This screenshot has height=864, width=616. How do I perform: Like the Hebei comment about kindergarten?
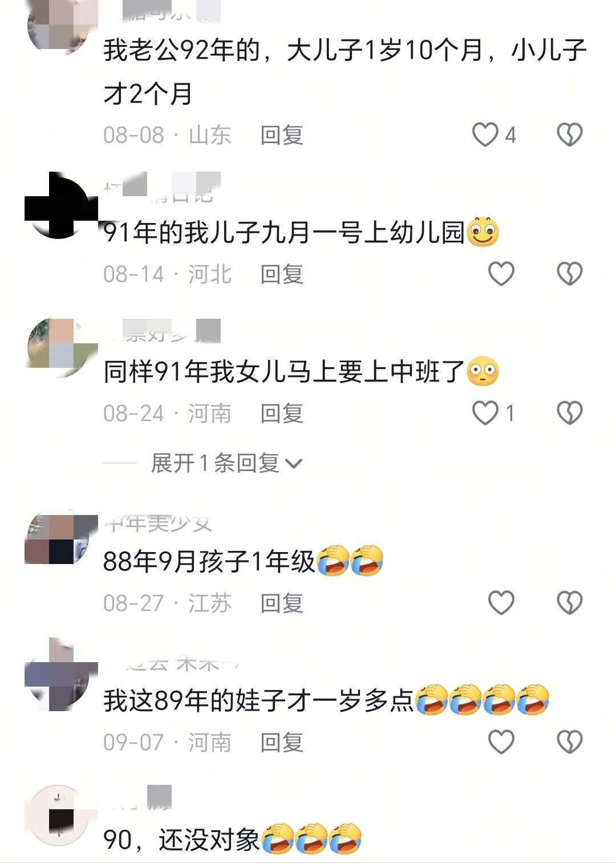click(501, 274)
